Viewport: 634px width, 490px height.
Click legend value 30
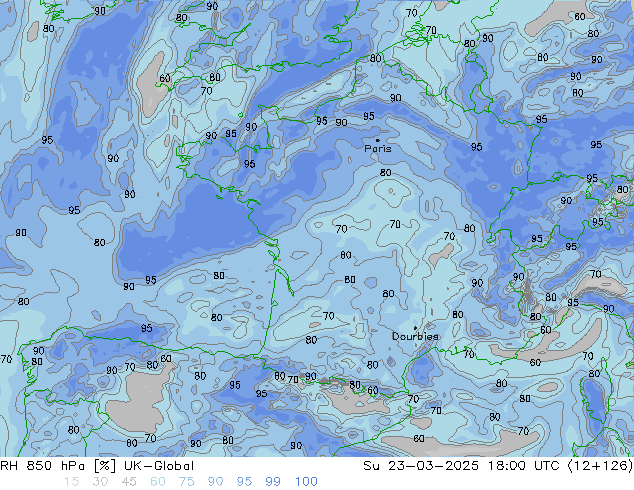(100, 482)
